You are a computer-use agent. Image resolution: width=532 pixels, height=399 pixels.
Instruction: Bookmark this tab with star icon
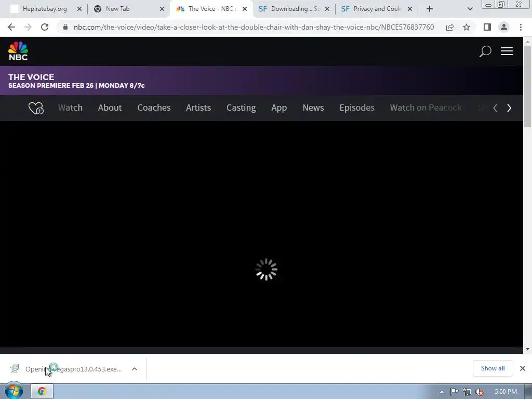[467, 27]
